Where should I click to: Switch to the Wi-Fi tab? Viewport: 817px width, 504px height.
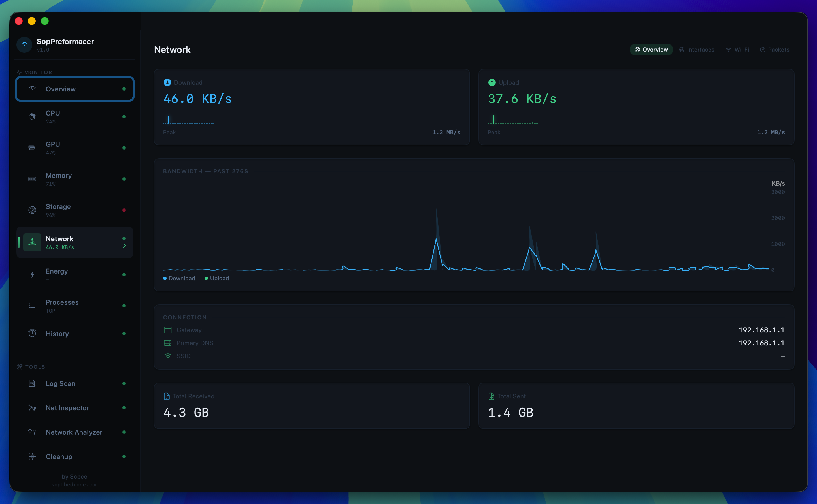[737, 49]
